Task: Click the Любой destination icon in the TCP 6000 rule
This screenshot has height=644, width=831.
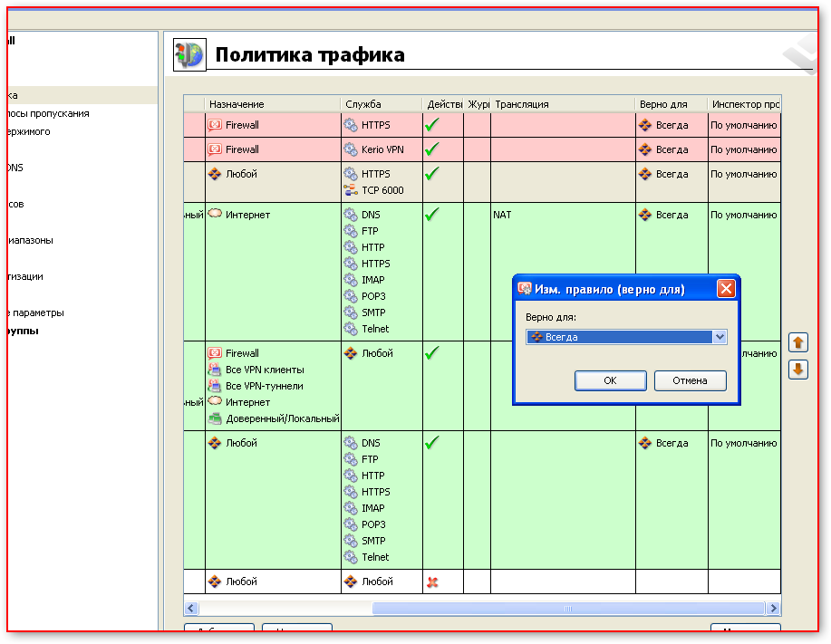Action: point(215,174)
